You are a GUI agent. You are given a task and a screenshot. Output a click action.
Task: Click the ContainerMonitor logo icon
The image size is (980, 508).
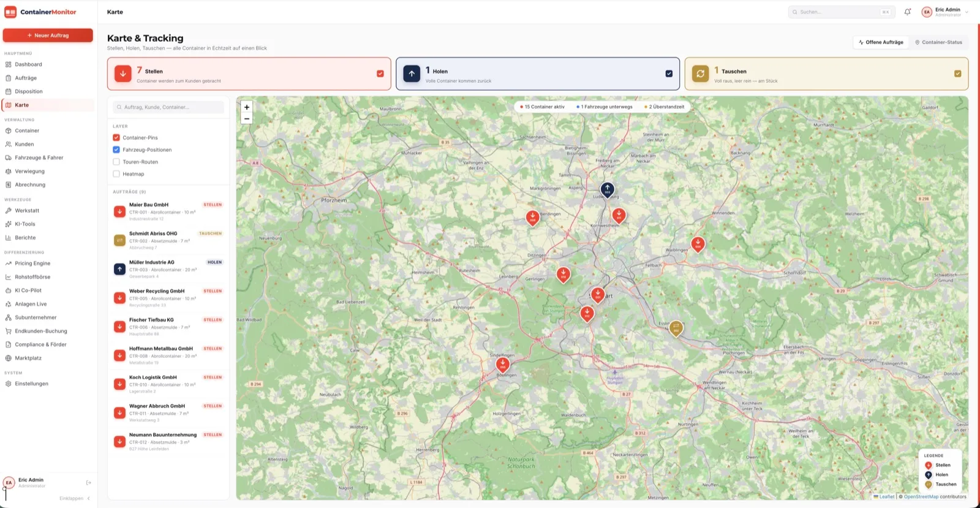click(10, 12)
